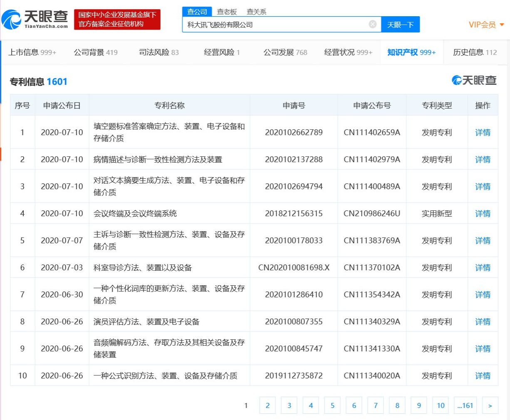
Task: Click inside the company search input field
Action: coord(275,24)
